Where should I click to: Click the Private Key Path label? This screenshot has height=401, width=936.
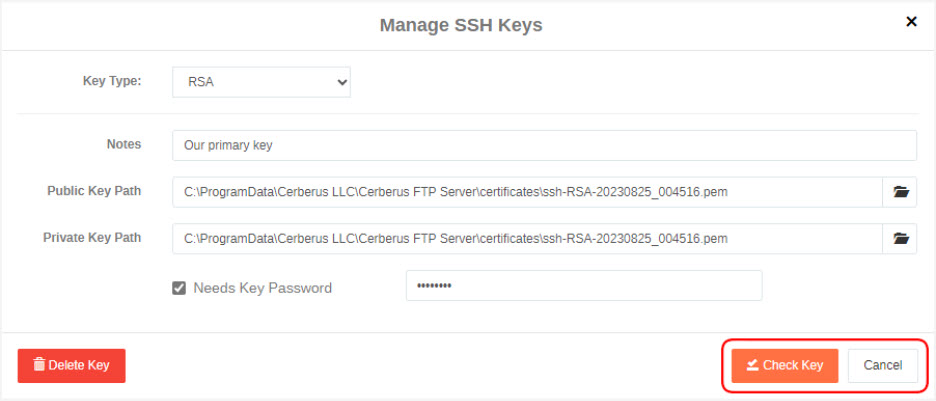click(x=92, y=237)
